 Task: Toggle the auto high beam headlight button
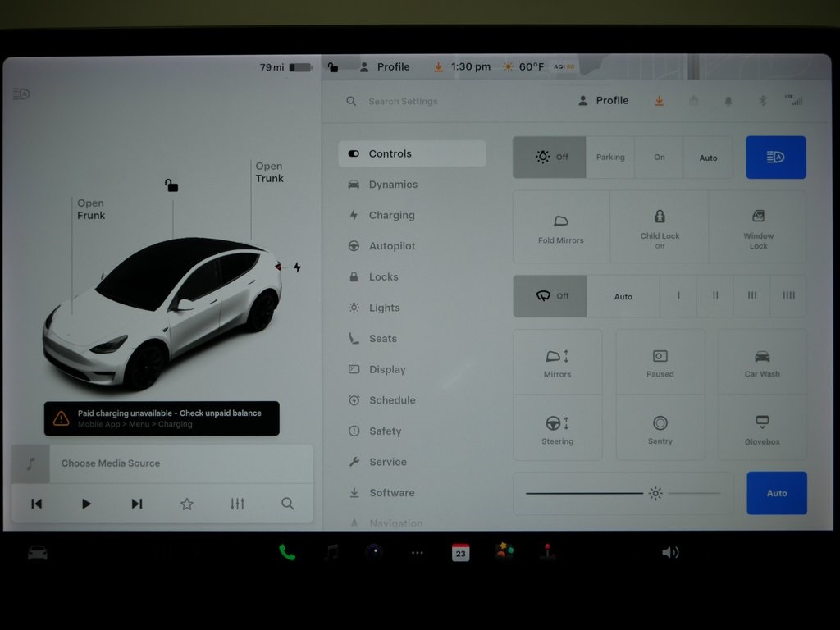pyautogui.click(x=775, y=157)
